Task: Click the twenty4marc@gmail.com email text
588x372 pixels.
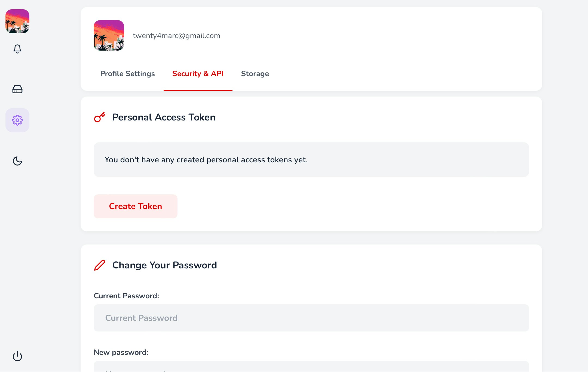Action: (176, 36)
